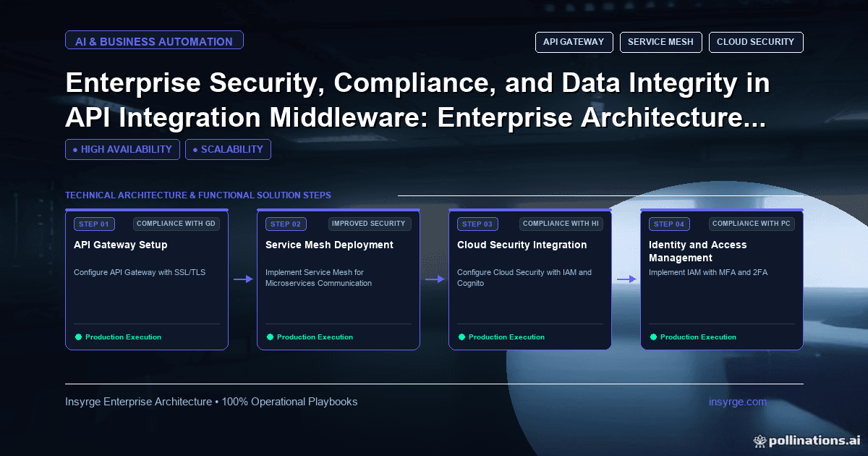The image size is (868, 456).
Task: Open the Service Mesh Deployment card title
Action: (x=329, y=245)
